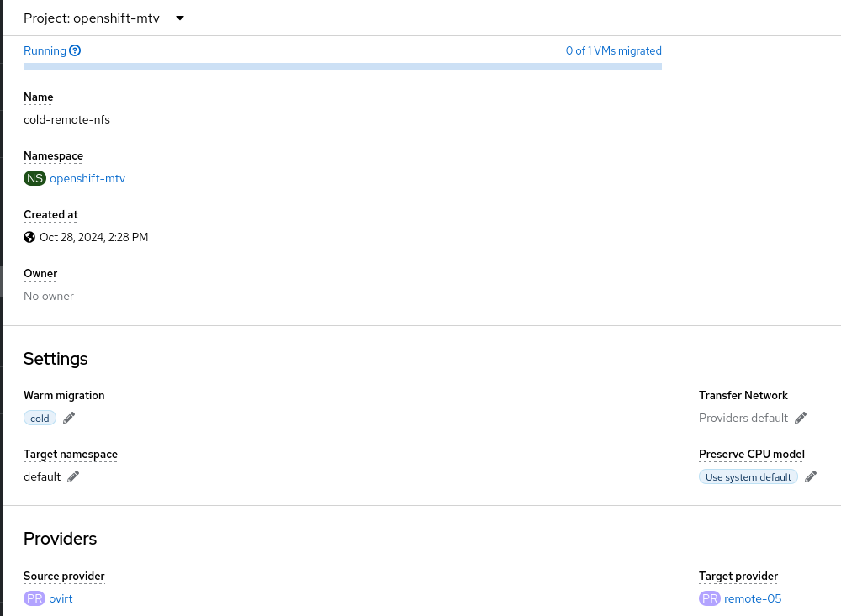Click the Transfer Network field label
841x616 pixels.
[743, 395]
